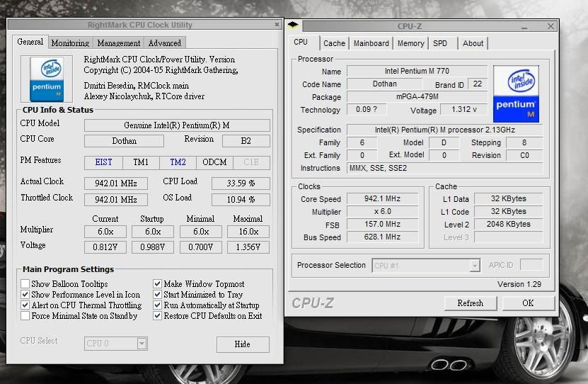This screenshot has width=588, height=384.
Task: Close the CPU-Z window
Action: pos(550,26)
